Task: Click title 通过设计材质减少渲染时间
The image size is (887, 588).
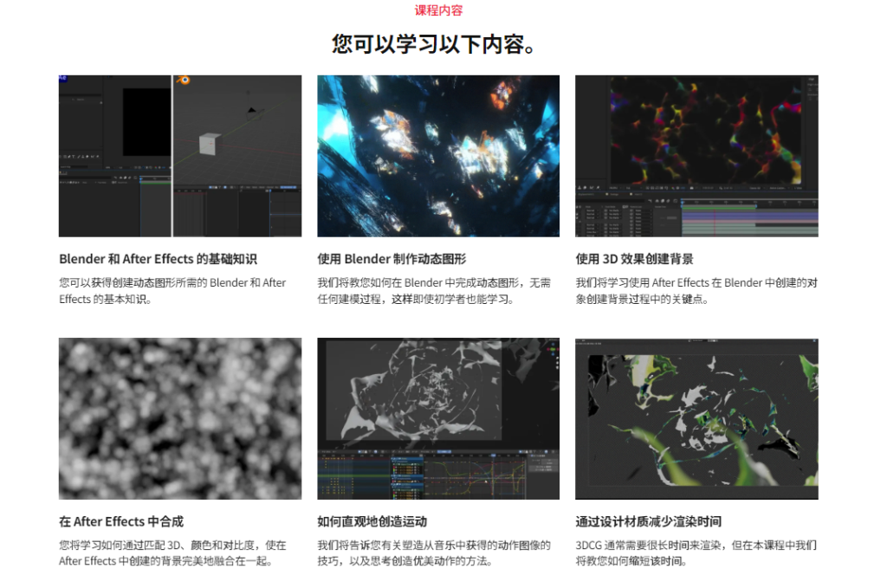Action: coord(648,521)
